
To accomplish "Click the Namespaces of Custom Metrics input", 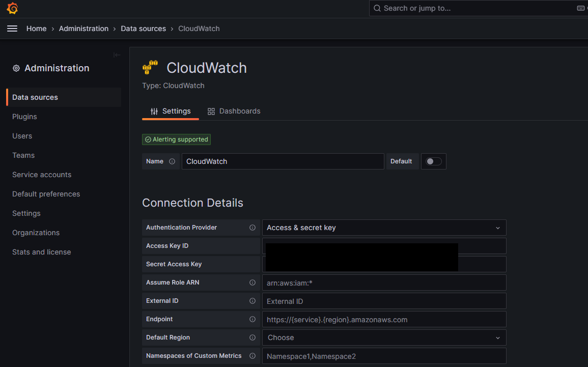I will pyautogui.click(x=384, y=356).
